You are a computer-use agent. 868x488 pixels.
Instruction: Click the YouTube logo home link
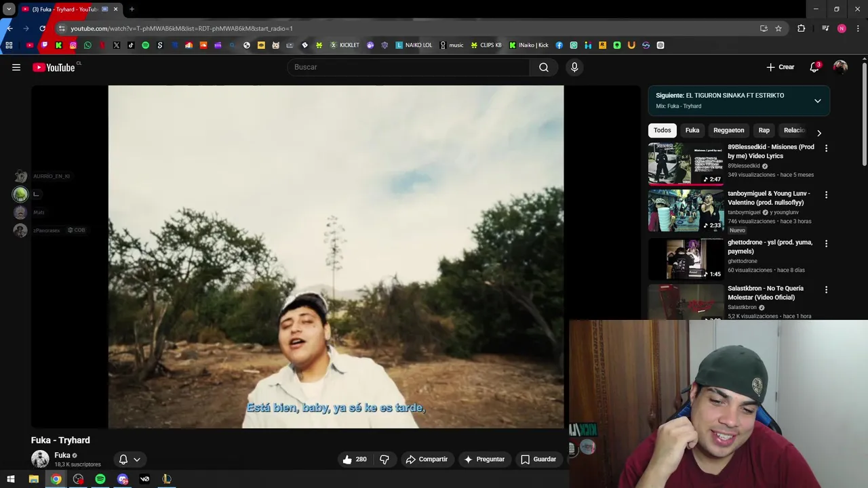tap(54, 67)
